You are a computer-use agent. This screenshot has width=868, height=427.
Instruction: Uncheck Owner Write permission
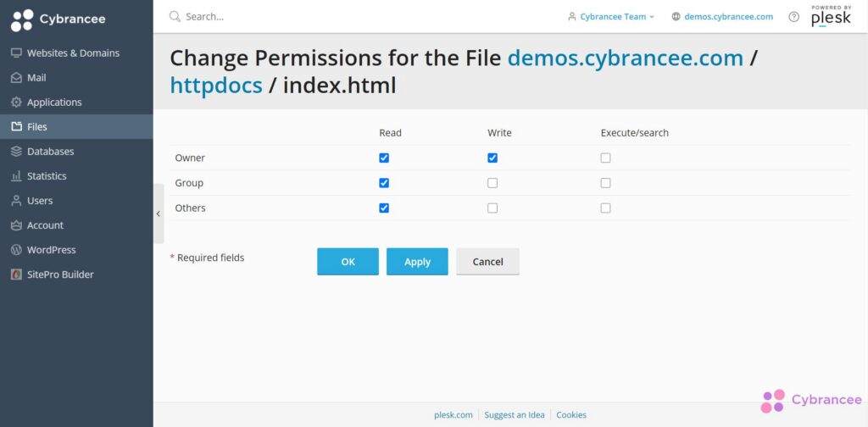pos(492,158)
